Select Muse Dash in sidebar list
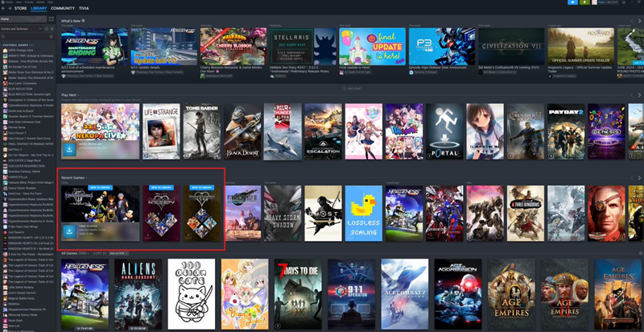The width and height of the screenshot is (644, 332). tap(27, 321)
